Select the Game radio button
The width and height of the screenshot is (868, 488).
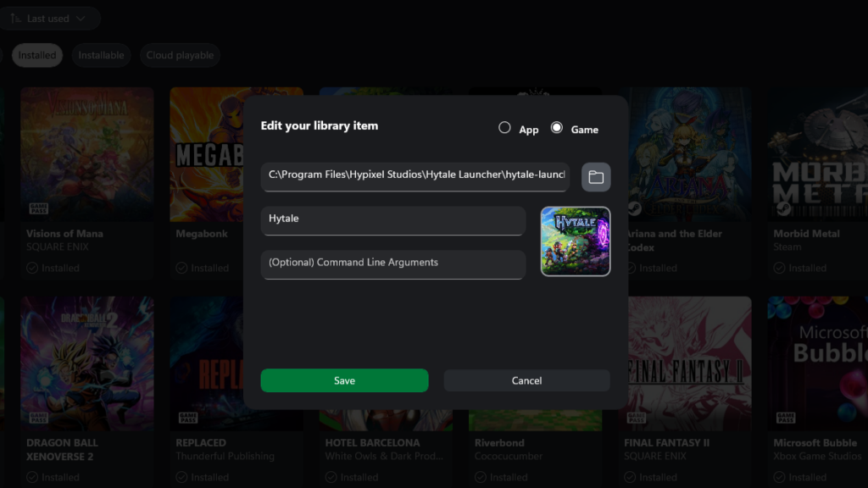[556, 128]
